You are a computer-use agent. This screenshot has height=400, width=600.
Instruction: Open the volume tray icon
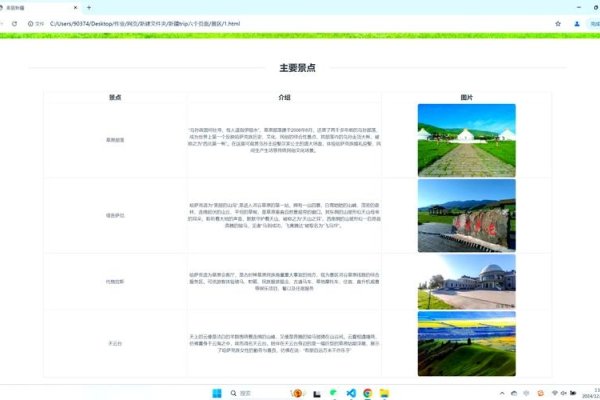564,393
